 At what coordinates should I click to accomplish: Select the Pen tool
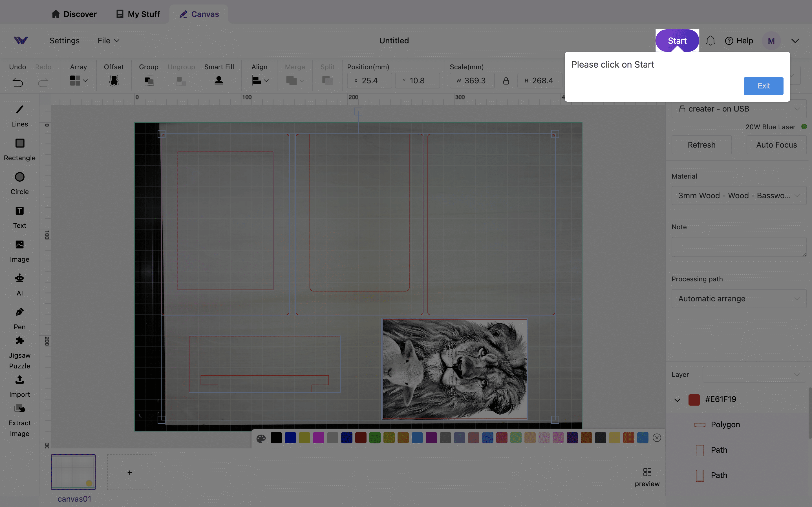19,312
